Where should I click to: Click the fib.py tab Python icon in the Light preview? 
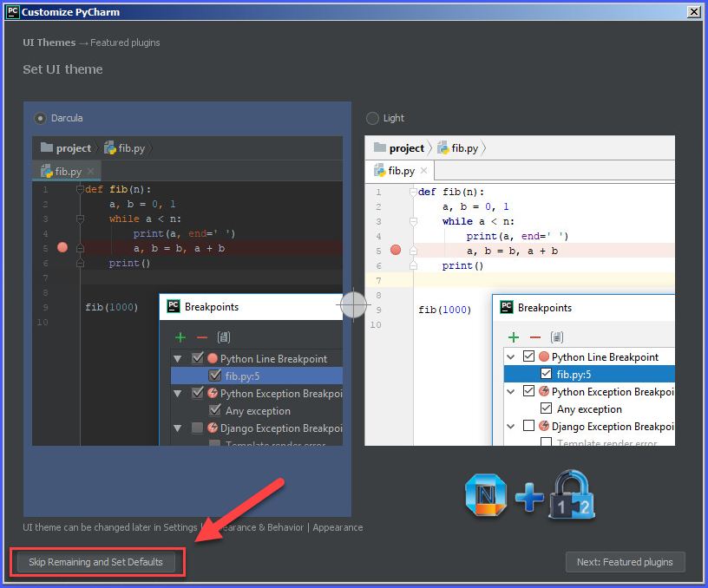(x=380, y=171)
